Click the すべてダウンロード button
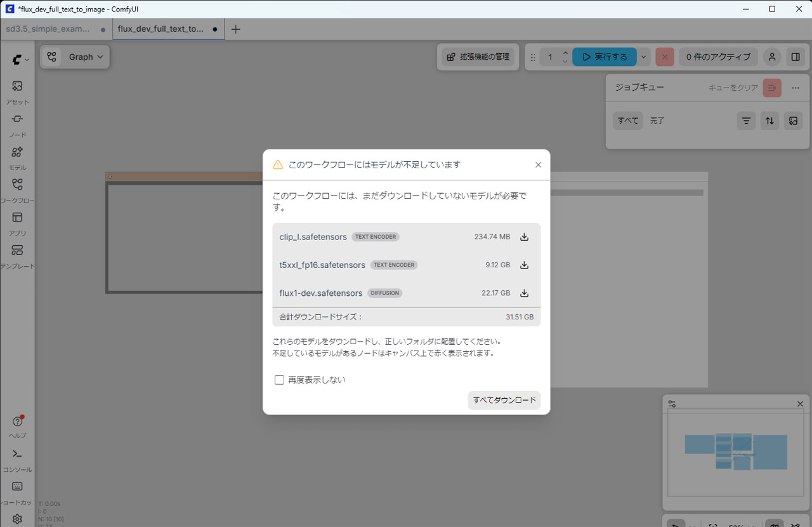The width and height of the screenshot is (812, 527). coord(504,400)
